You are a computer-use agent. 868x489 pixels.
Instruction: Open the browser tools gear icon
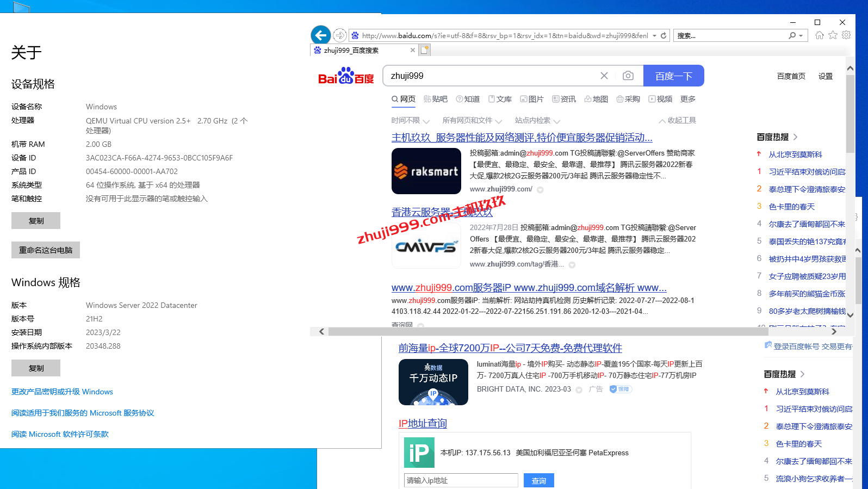point(846,35)
